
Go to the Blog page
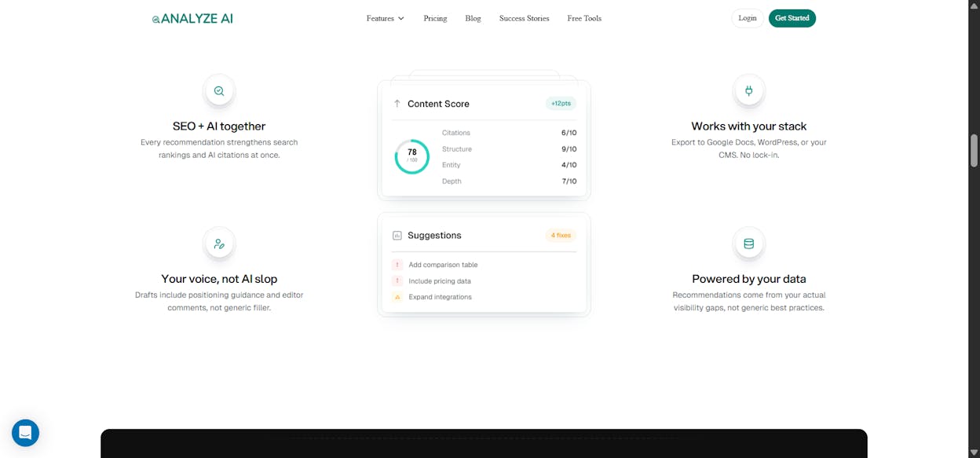(473, 18)
